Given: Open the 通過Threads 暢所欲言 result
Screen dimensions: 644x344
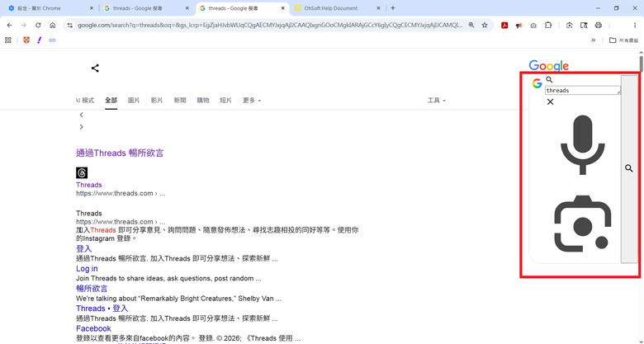Looking at the screenshot, I should [120, 153].
